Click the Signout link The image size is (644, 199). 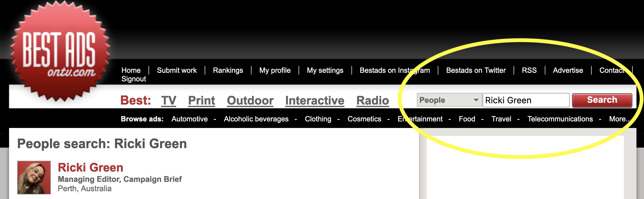(x=134, y=79)
